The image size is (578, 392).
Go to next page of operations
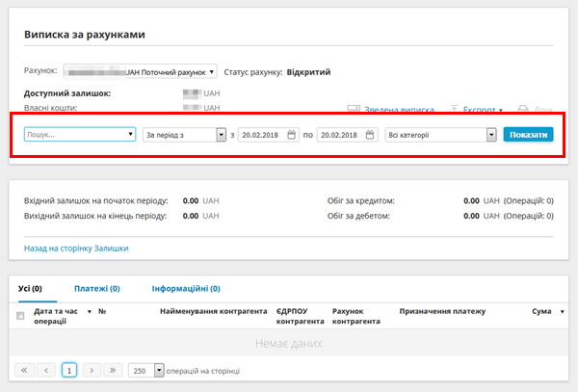[x=92, y=370]
